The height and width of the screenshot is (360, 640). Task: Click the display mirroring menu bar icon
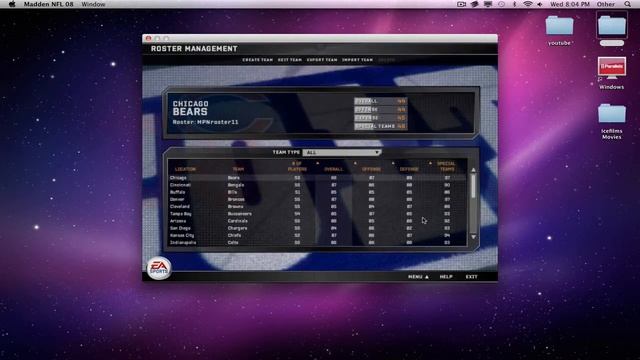coord(488,4)
